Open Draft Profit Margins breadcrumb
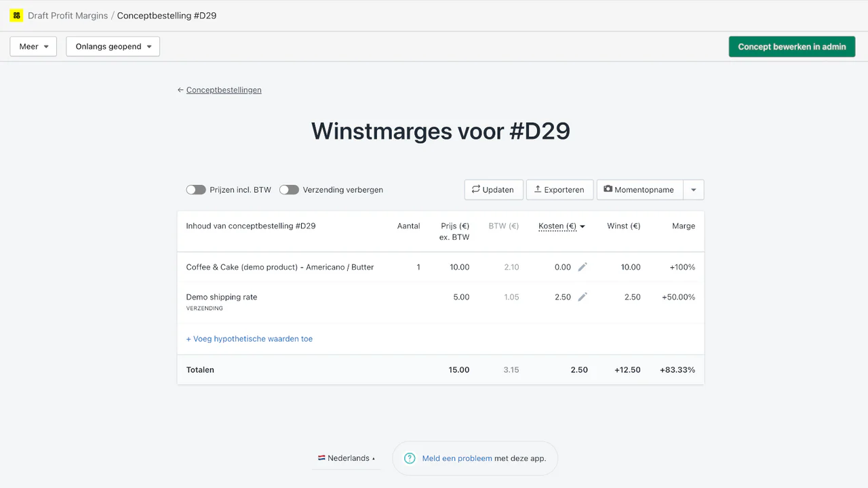Screen dimensions: 868x488 [x=68, y=16]
